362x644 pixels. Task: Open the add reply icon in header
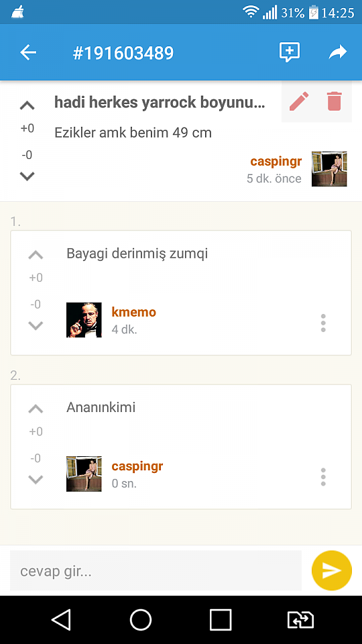(290, 52)
